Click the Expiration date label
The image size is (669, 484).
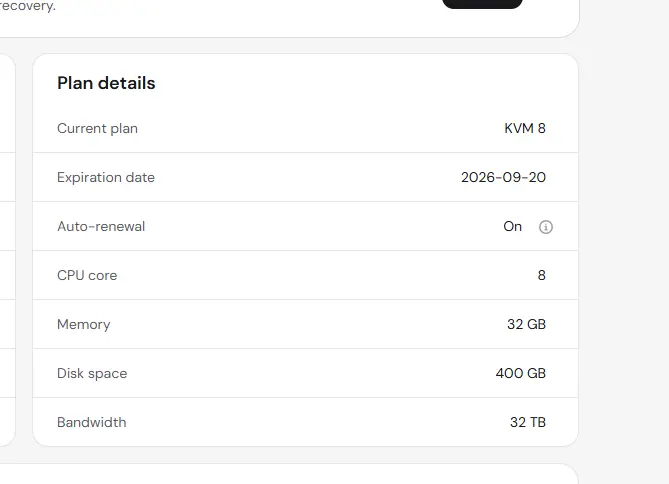(106, 178)
